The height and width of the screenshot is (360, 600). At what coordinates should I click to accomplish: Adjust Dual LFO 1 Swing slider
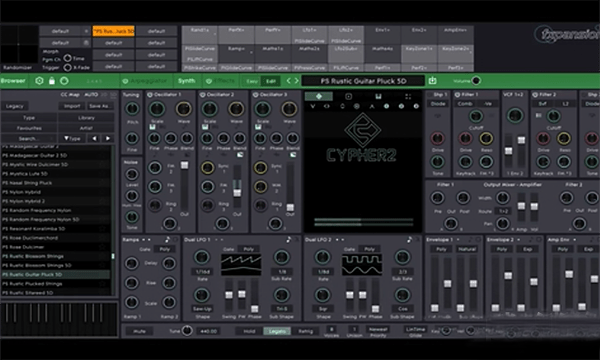coord(229,296)
